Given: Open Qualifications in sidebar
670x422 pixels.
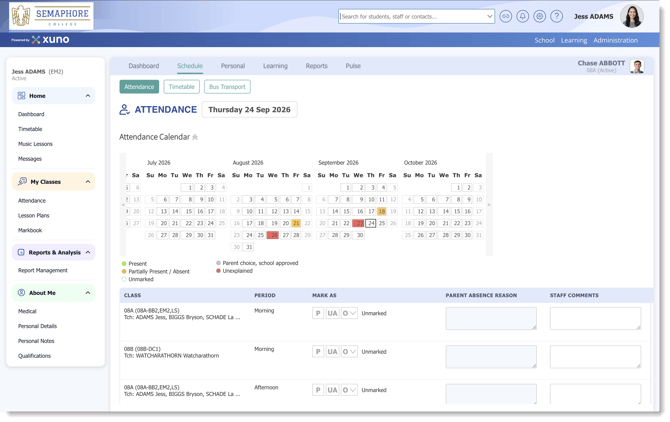Looking at the screenshot, I should pyautogui.click(x=34, y=356).
